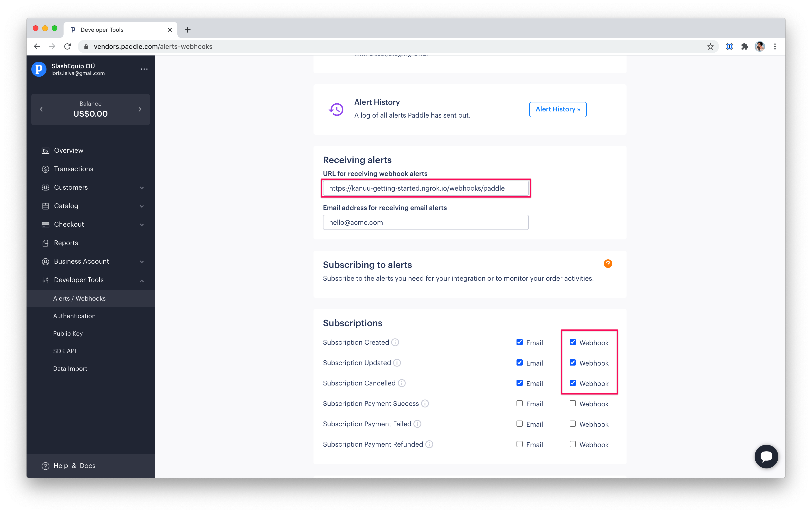Image resolution: width=812 pixels, height=513 pixels.
Task: Click the Alert History clock icon
Action: (x=336, y=109)
